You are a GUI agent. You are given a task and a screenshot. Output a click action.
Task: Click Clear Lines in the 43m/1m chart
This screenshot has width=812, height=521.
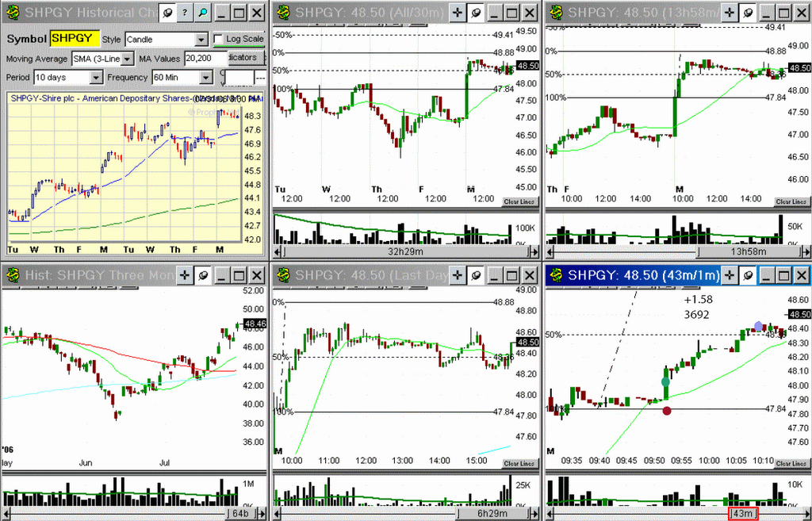pyautogui.click(x=791, y=464)
